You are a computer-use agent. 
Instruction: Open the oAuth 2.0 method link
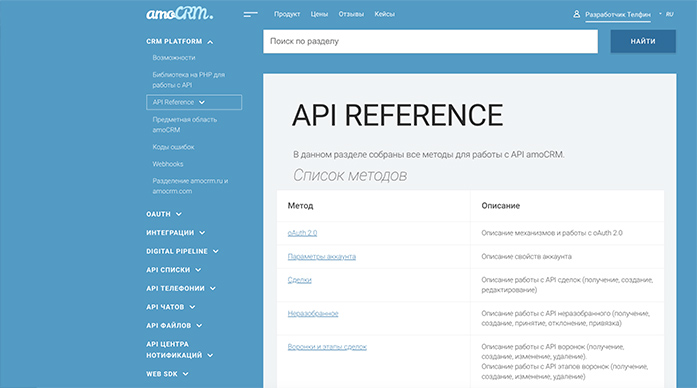[x=302, y=233]
